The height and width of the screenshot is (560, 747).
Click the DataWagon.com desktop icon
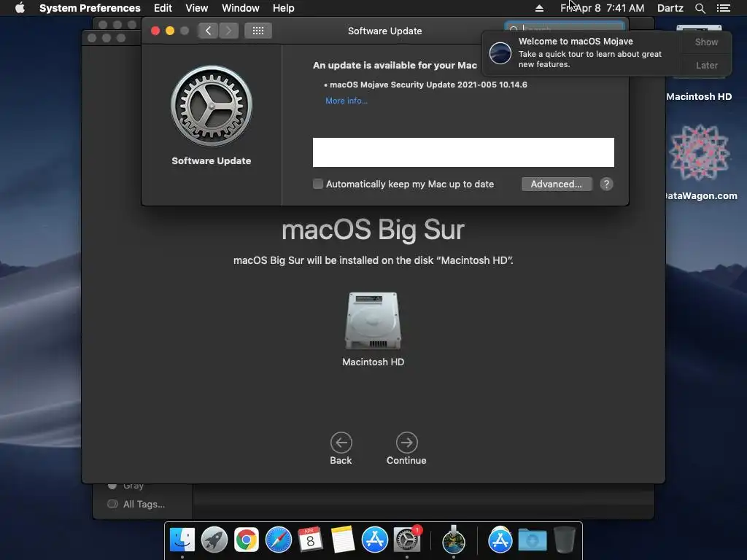700,153
